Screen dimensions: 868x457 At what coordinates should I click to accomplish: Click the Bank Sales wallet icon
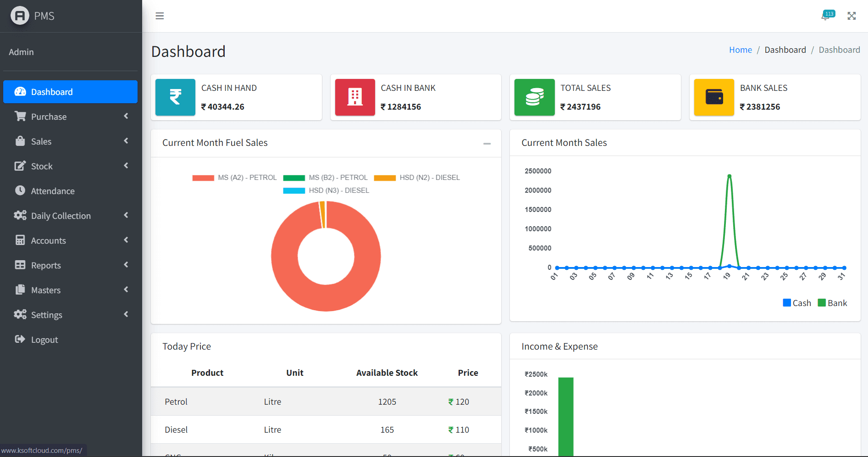click(x=714, y=97)
